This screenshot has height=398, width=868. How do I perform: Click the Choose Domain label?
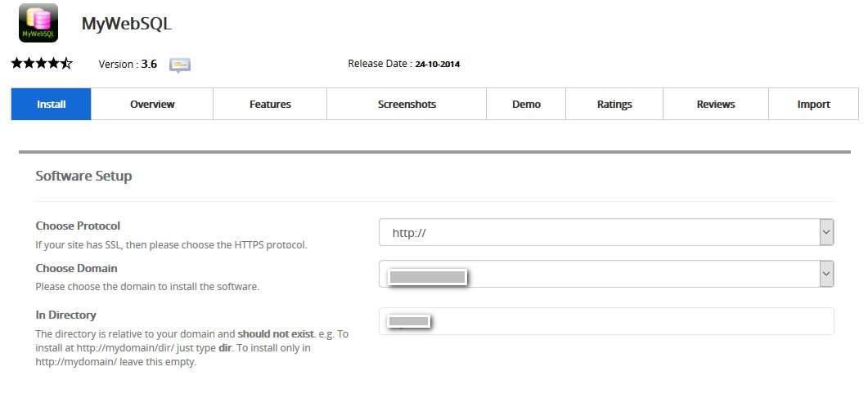coord(76,268)
